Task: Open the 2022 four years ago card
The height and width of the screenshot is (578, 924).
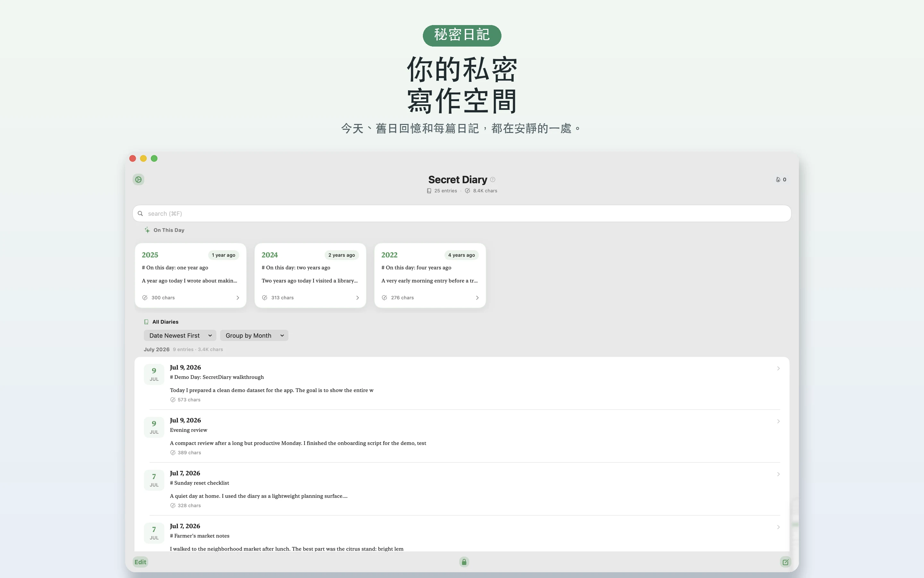Action: (430, 275)
